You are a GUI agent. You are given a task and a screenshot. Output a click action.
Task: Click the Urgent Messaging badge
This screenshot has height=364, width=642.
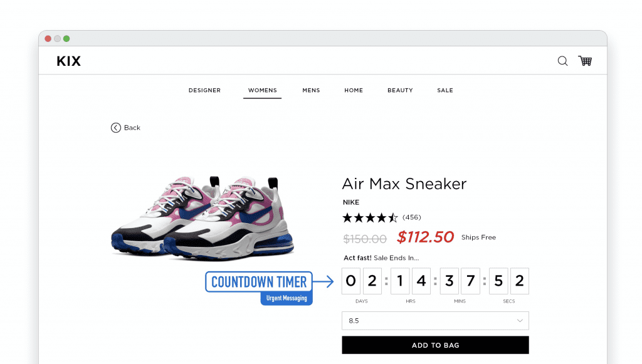point(287,299)
